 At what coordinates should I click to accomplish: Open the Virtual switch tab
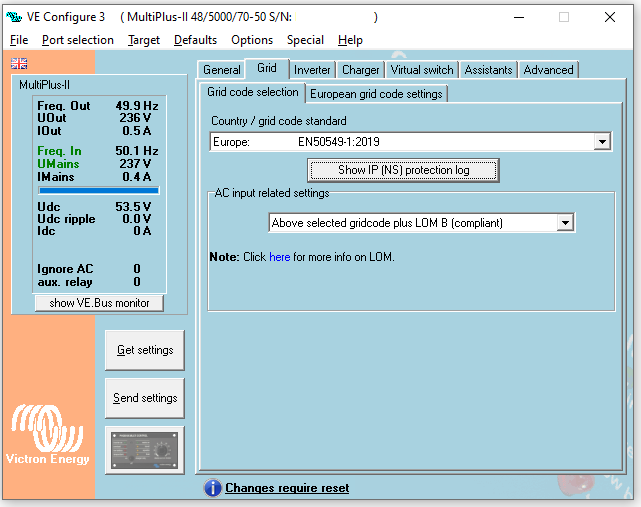tap(421, 70)
